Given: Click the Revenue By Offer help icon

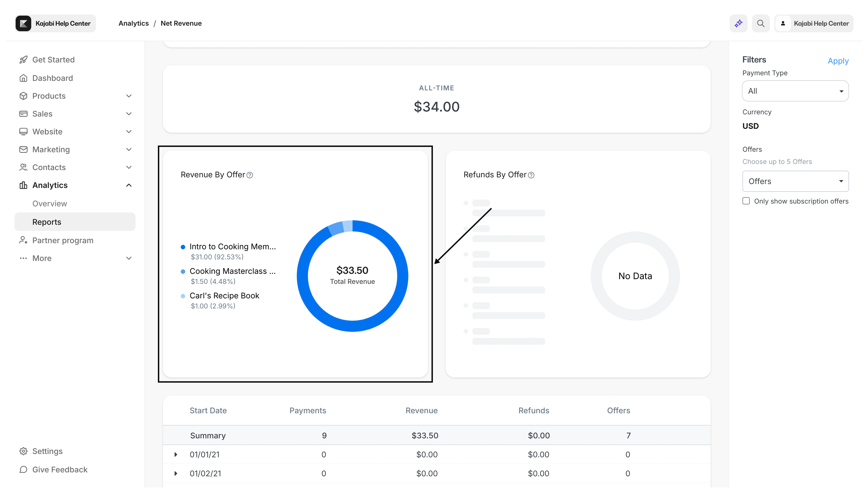Looking at the screenshot, I should point(250,175).
